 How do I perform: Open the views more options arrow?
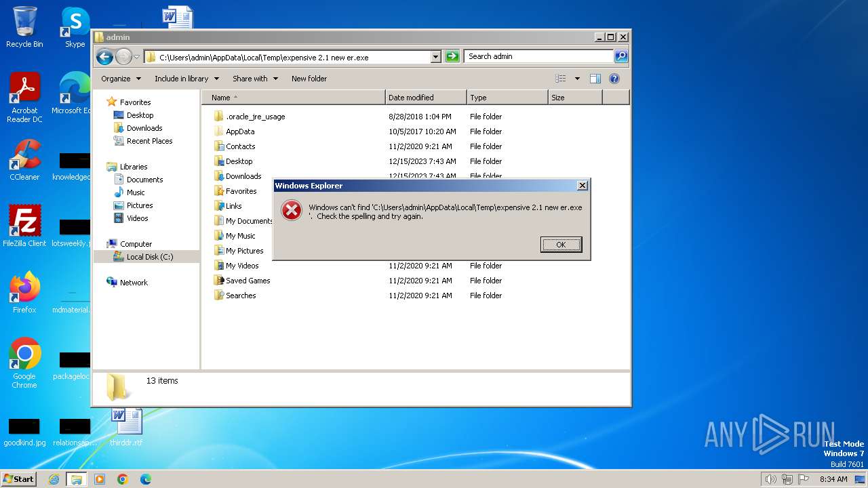(x=577, y=79)
